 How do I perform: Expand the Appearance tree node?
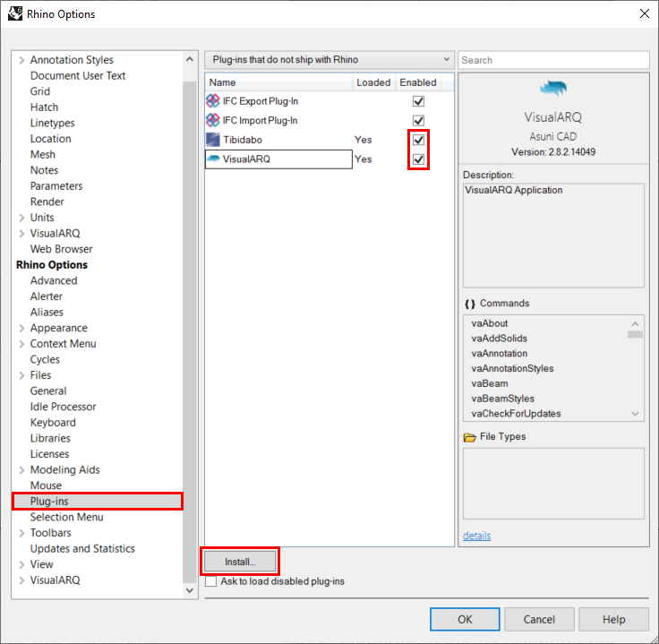point(21,328)
